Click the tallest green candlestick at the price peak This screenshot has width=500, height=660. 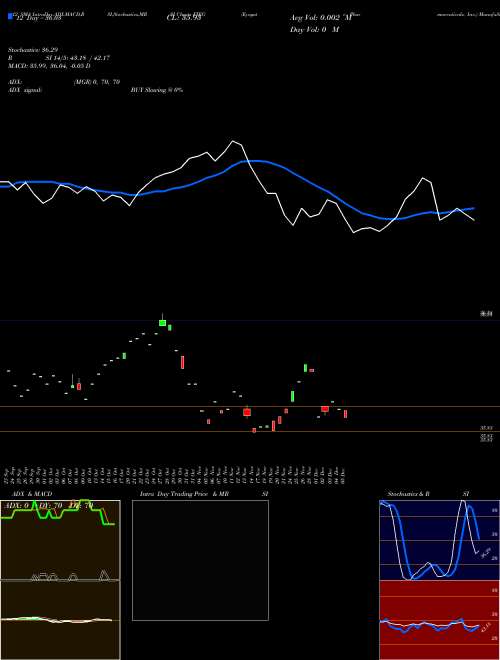(x=162, y=321)
